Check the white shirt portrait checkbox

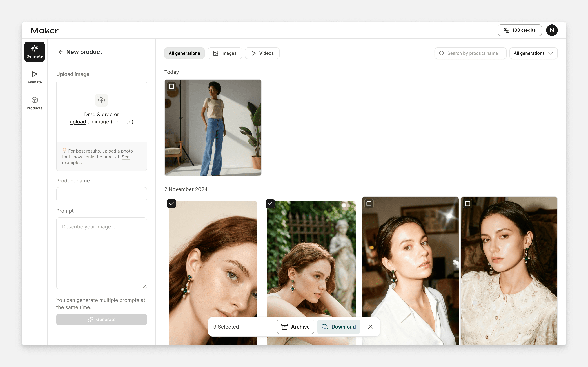click(x=369, y=204)
